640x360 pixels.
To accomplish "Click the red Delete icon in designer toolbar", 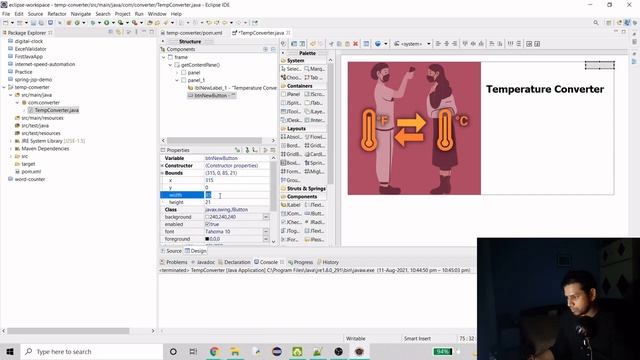I will pos(356,44).
